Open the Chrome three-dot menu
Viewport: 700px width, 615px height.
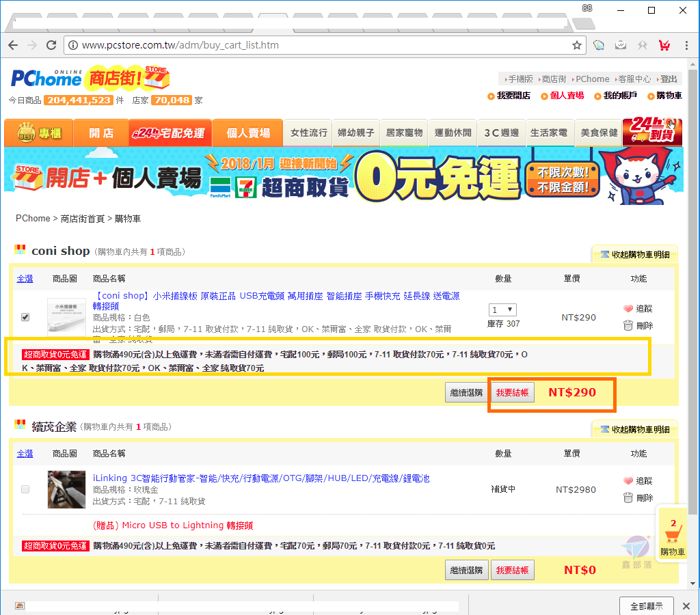coord(686,45)
